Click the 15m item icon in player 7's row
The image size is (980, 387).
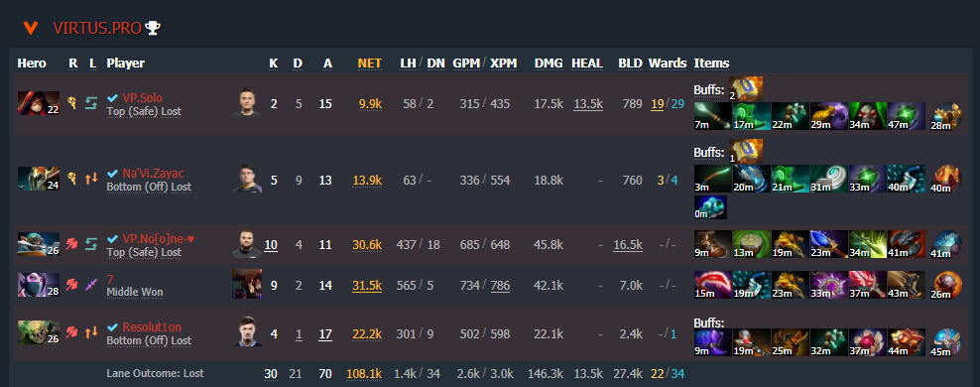point(712,284)
